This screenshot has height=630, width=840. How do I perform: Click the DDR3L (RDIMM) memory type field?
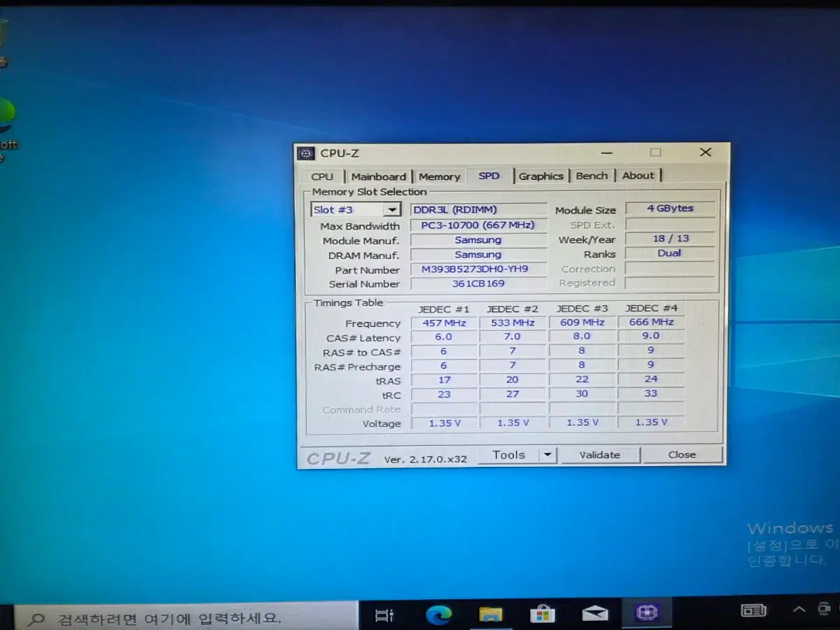(479, 209)
